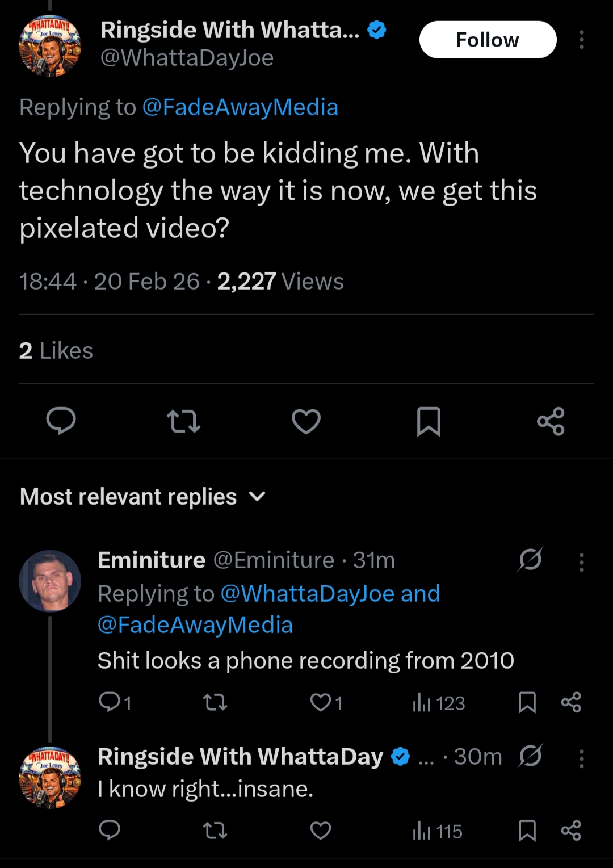Open the @WhattaDayJoe handle in Eminiture's reply
Screen dimensions: 613x868
(x=307, y=594)
